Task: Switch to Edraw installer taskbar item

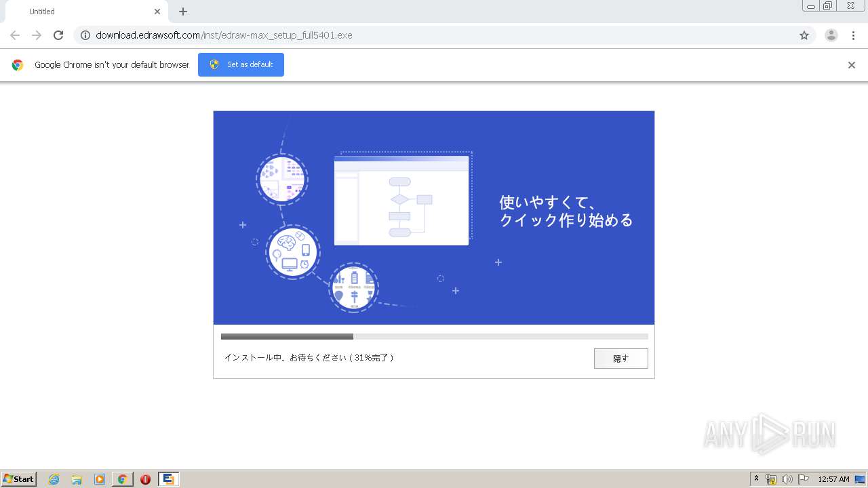Action: pos(168,479)
